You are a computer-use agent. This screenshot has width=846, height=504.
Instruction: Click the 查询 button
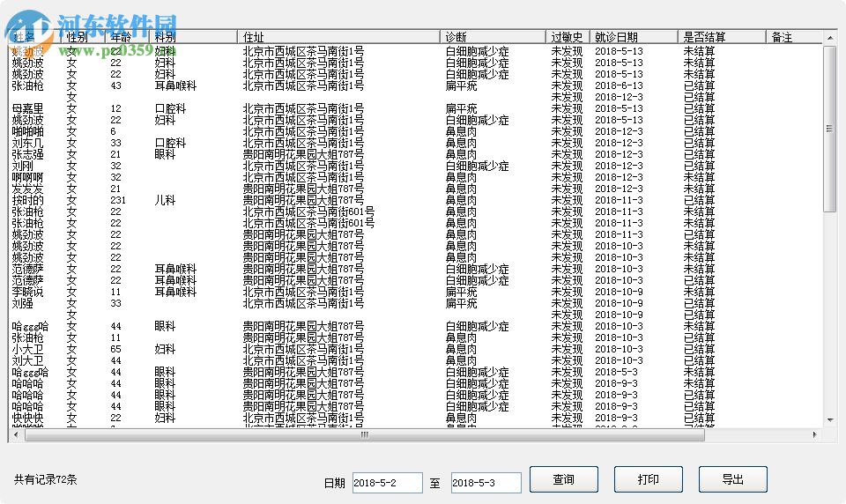(x=563, y=479)
